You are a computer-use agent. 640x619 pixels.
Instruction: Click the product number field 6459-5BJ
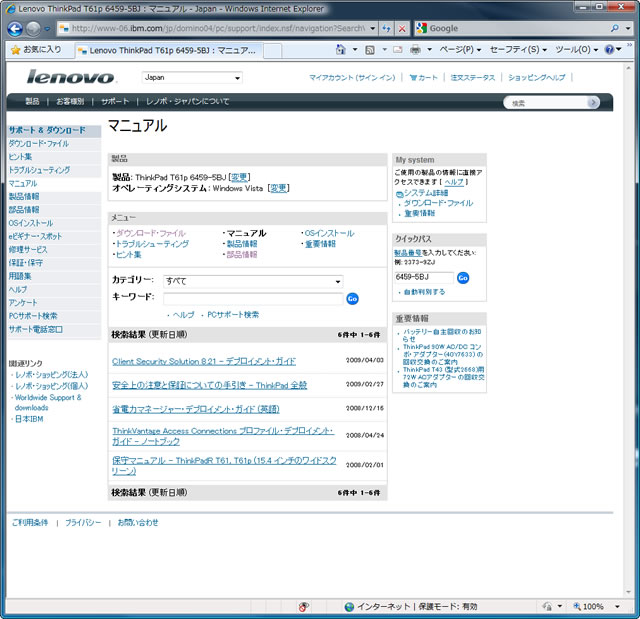424,277
